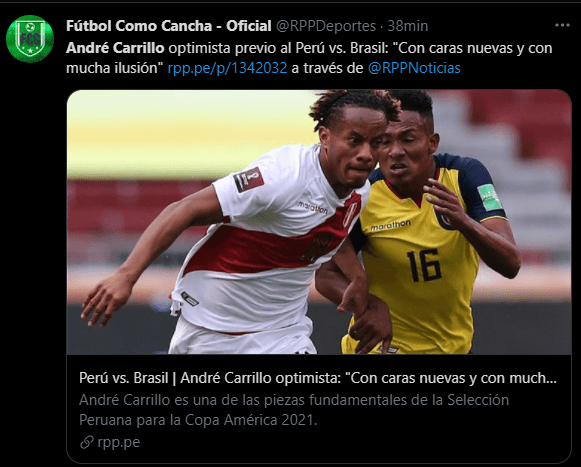This screenshot has height=467, width=581.
Task: Click the rpp.pe domain label in the card footer
Action: point(119,442)
